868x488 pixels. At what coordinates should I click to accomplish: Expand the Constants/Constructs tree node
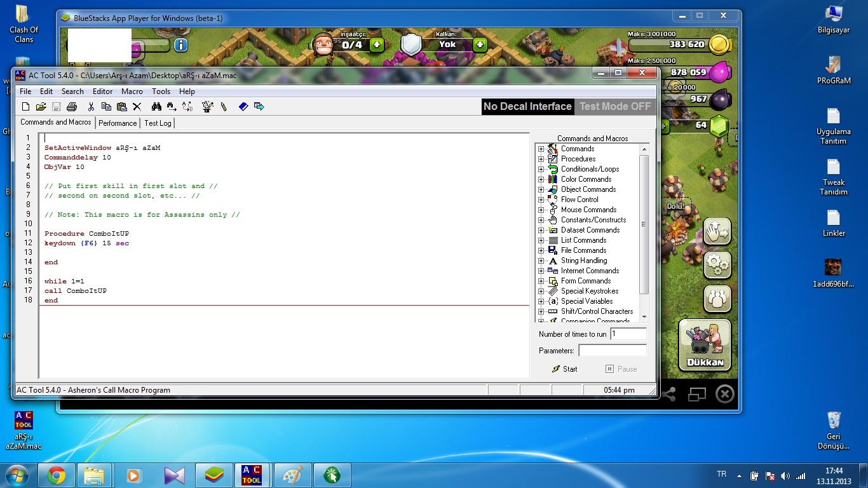tap(541, 220)
